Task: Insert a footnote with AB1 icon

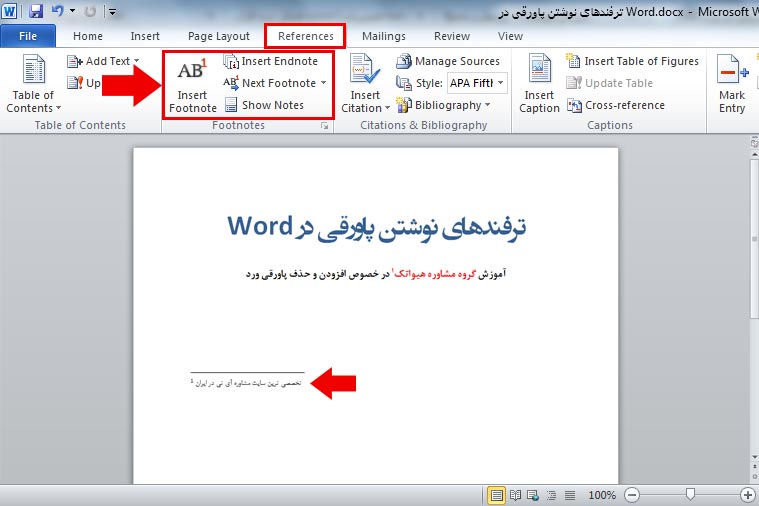Action: [192, 84]
